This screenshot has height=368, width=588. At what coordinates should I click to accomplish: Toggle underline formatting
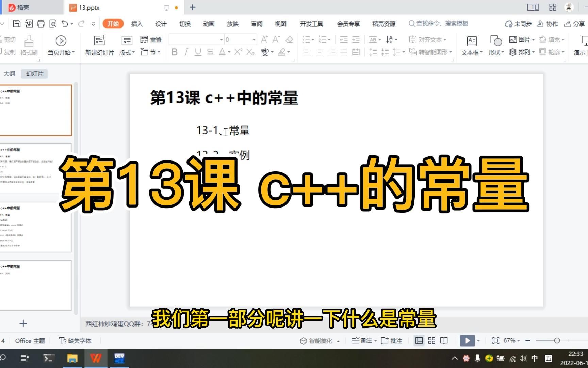coord(198,52)
